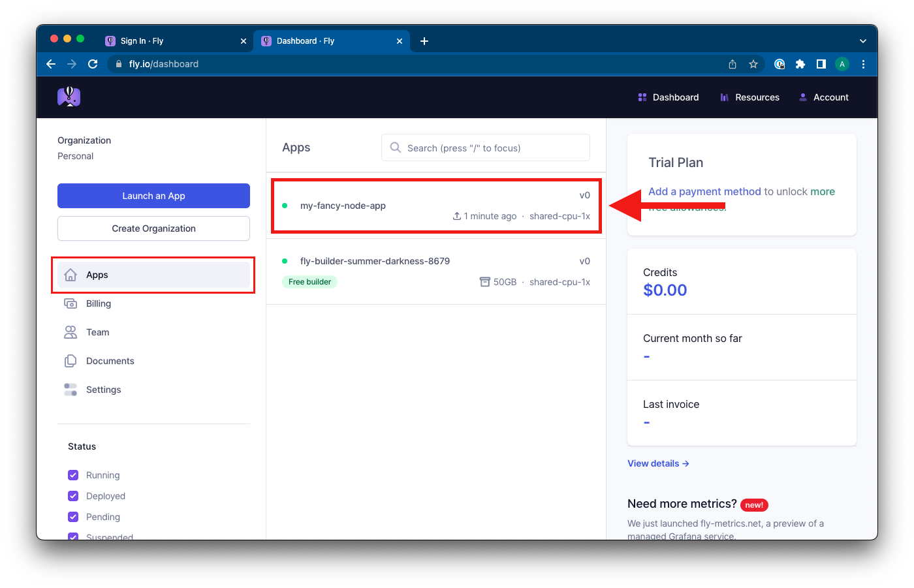The image size is (914, 588).
Task: Select the my-fancy-node-app entry
Action: tap(342, 205)
